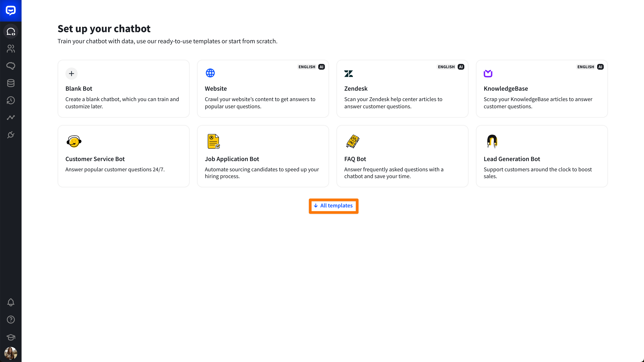The width and height of the screenshot is (644, 362).
Task: Open the notifications bell icon
Action: coord(11,302)
